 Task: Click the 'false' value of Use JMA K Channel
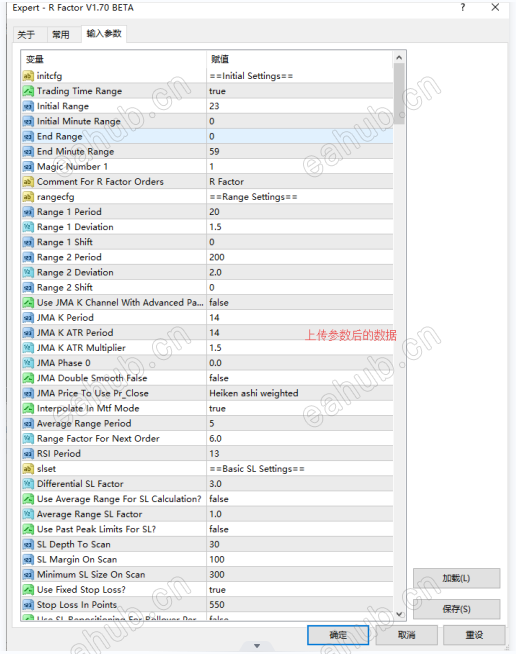(x=219, y=302)
